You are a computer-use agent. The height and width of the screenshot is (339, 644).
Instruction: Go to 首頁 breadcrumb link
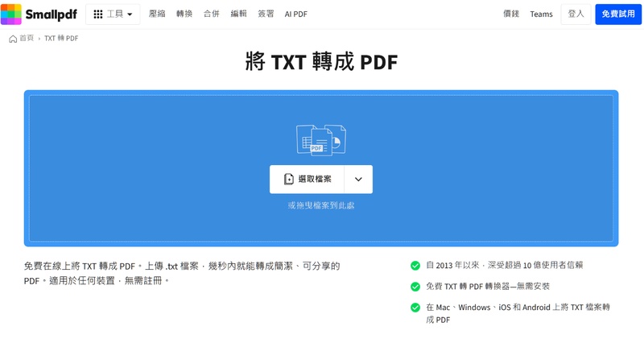coord(27,38)
